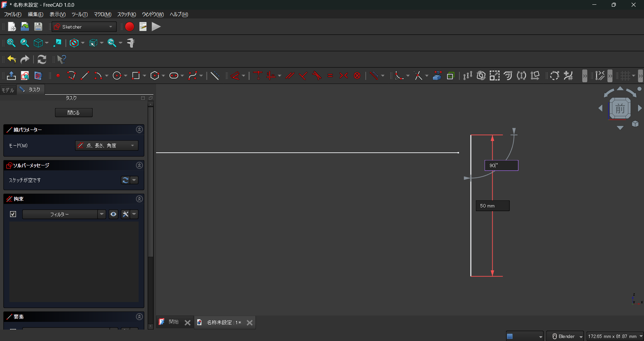The height and width of the screenshot is (341, 644).
Task: Collapse the elements section
Action: pos(139,317)
